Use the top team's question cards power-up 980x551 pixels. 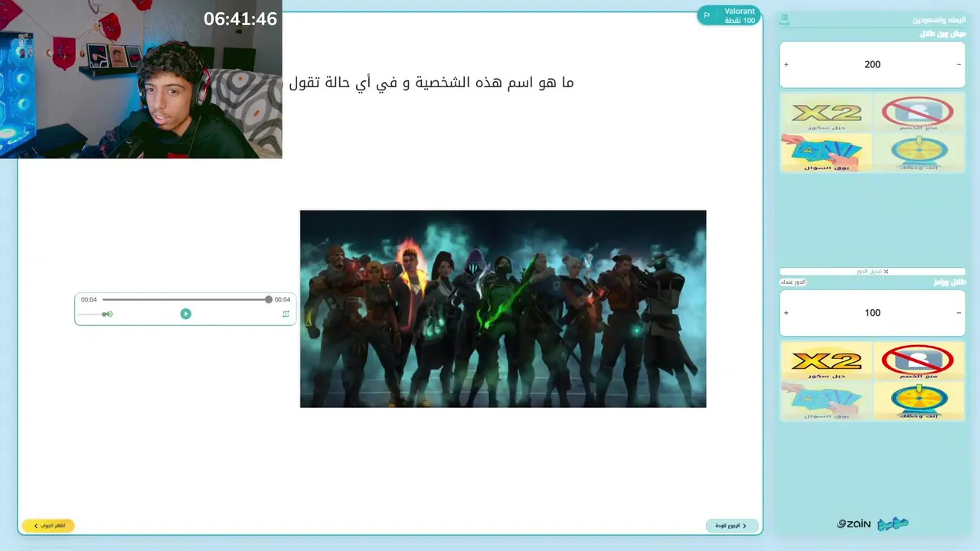pyautogui.click(x=826, y=152)
